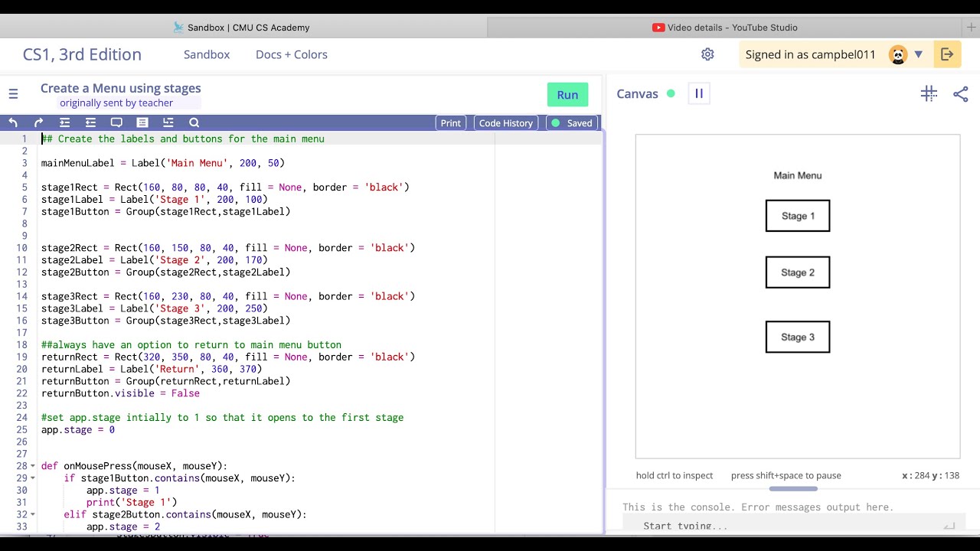Click the Stage 3 button on canvas
Viewport: 980px width, 551px height.
tap(798, 337)
